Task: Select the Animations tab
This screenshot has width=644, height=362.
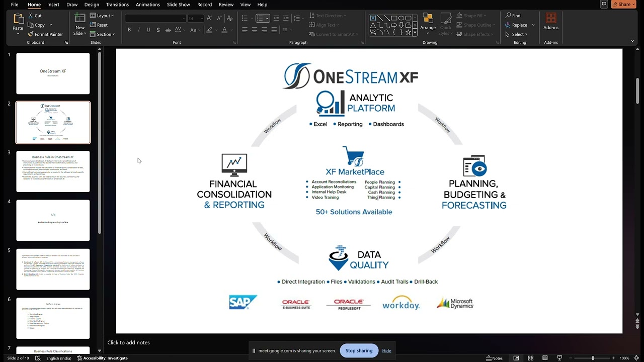Action: [147, 5]
